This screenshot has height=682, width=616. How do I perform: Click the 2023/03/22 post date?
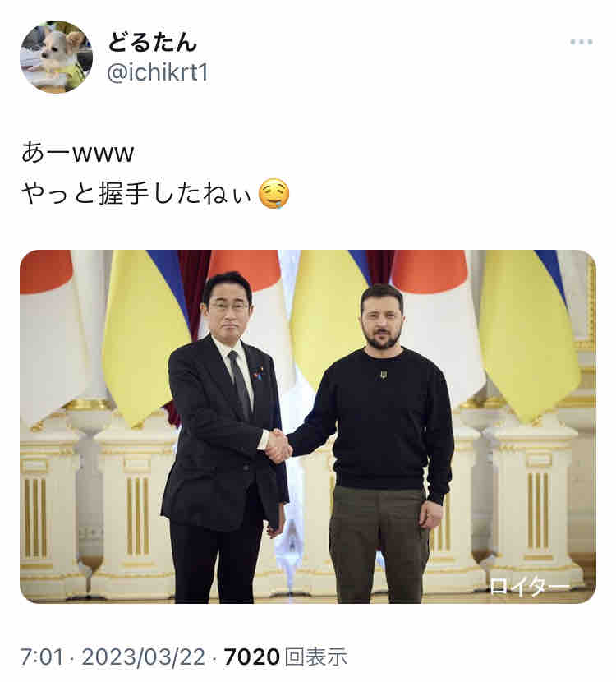[x=143, y=657]
